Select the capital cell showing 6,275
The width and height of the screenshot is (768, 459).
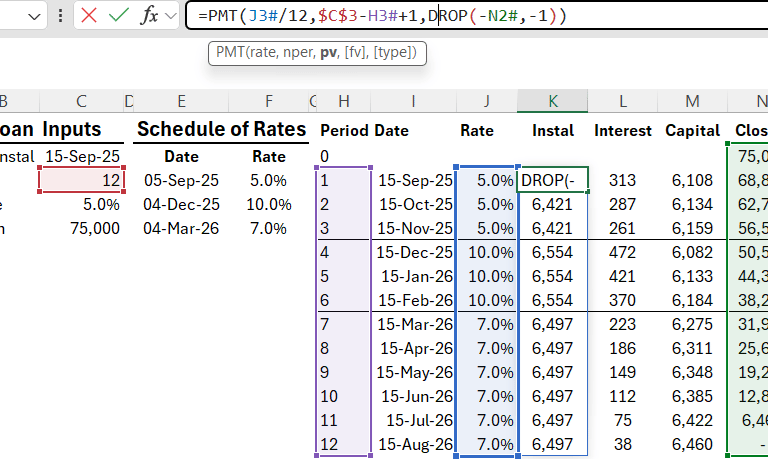[x=692, y=324]
